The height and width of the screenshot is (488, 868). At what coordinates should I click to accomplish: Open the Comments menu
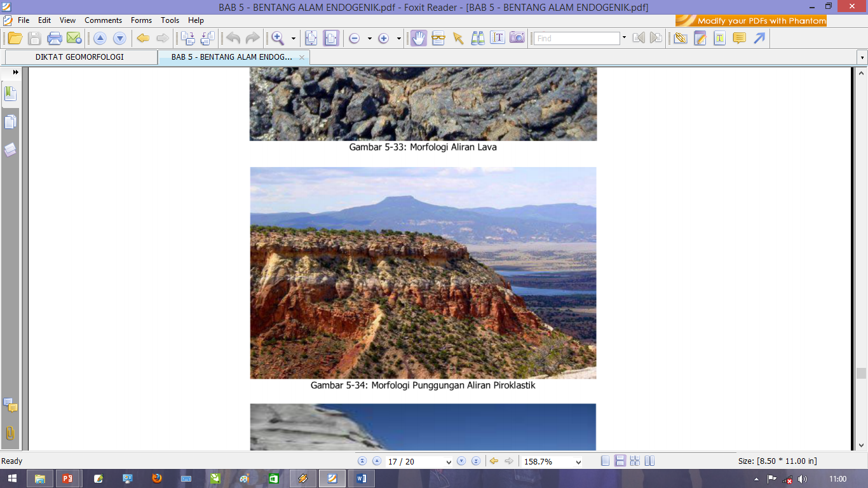click(x=103, y=20)
